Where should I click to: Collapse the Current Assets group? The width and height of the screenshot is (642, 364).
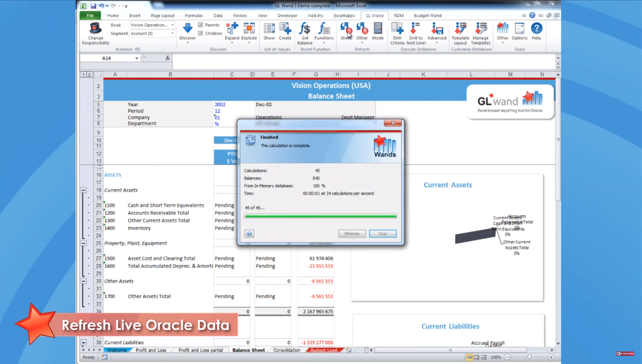point(83,190)
